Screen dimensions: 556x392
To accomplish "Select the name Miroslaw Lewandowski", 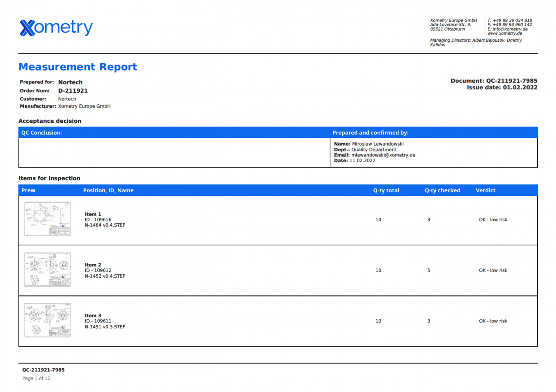I will coord(378,144).
